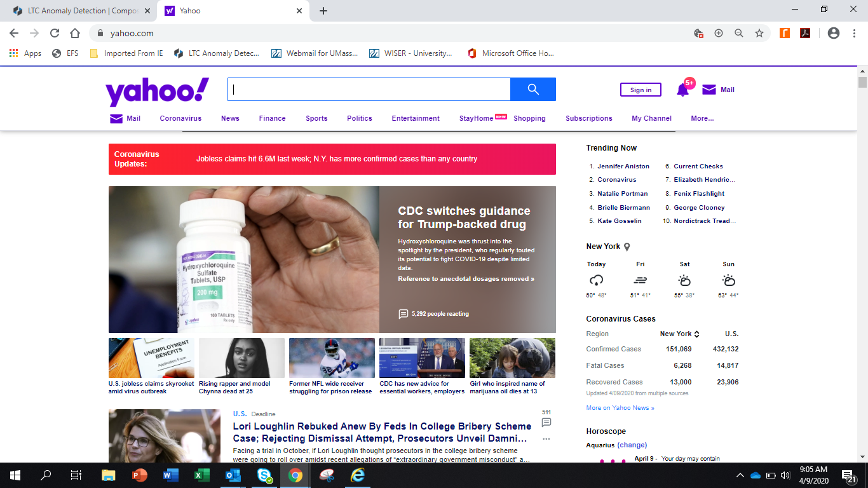Image resolution: width=868 pixels, height=488 pixels.
Task: Click inside the Yahoo search field
Action: click(x=369, y=89)
